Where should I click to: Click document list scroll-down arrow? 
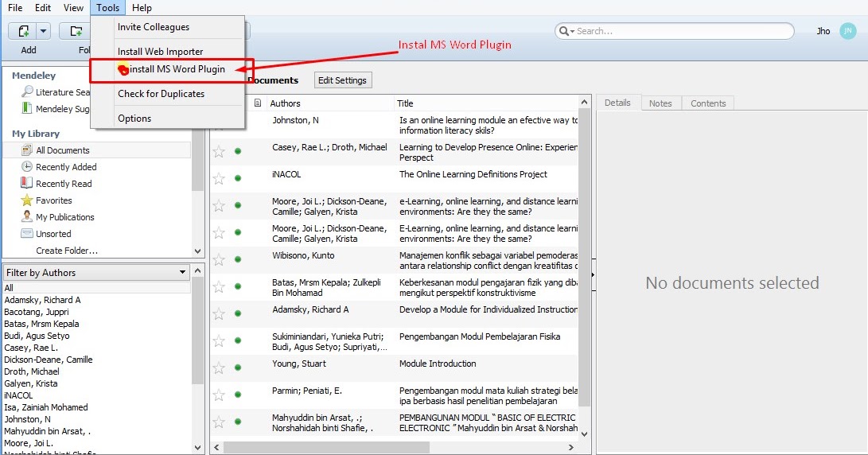(x=584, y=434)
